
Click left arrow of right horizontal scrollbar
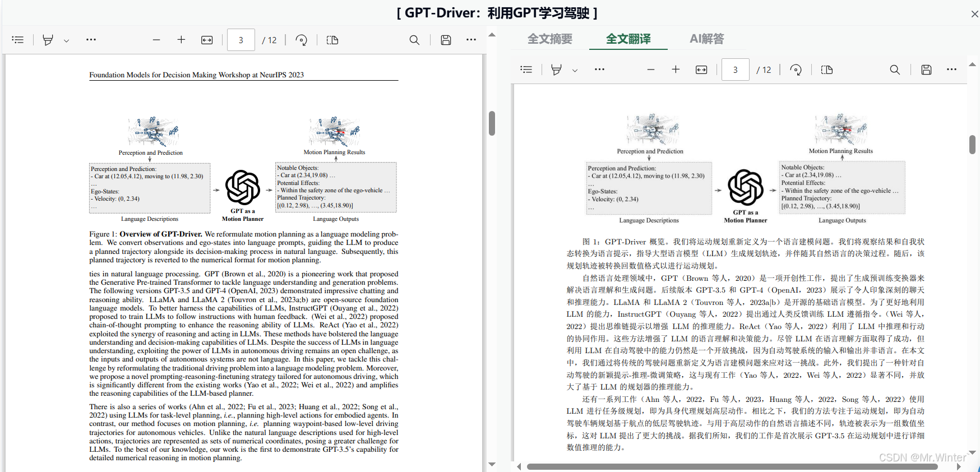coord(519,466)
